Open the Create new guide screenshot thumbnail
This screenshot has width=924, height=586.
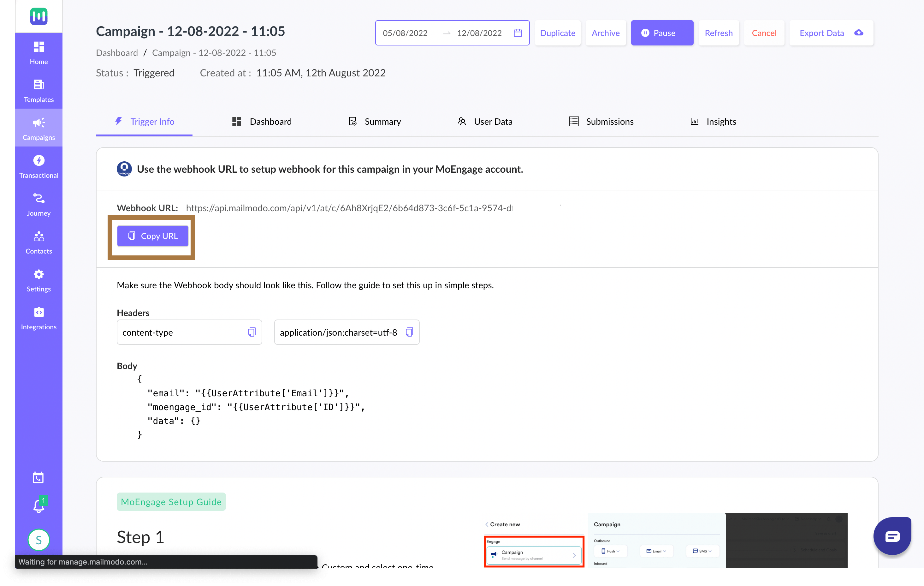tap(666, 540)
